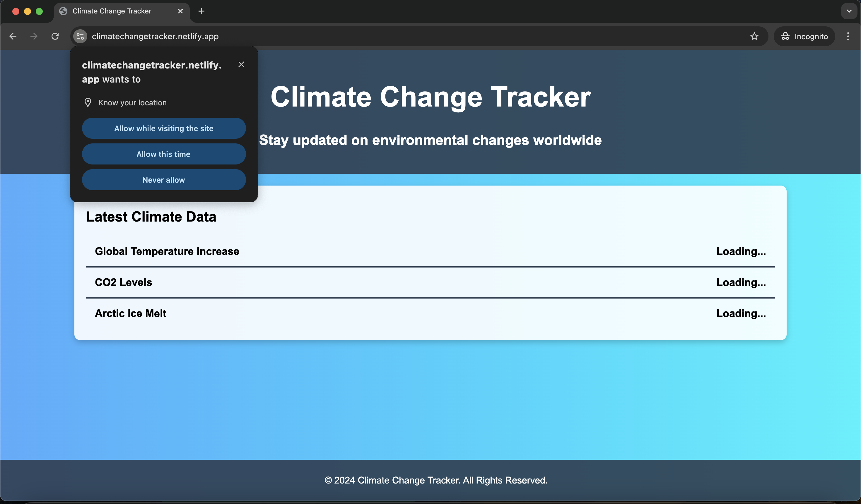The width and height of the screenshot is (861, 504).
Task: Click the location pin icon in permission dialog
Action: pyautogui.click(x=88, y=102)
